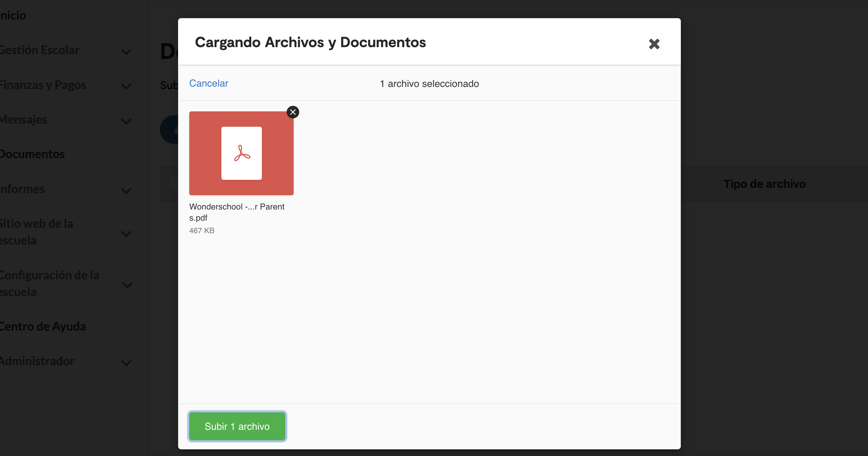Image resolution: width=868 pixels, height=456 pixels.
Task: Close the Cargando Archivos y Documentos dialog
Action: click(654, 44)
